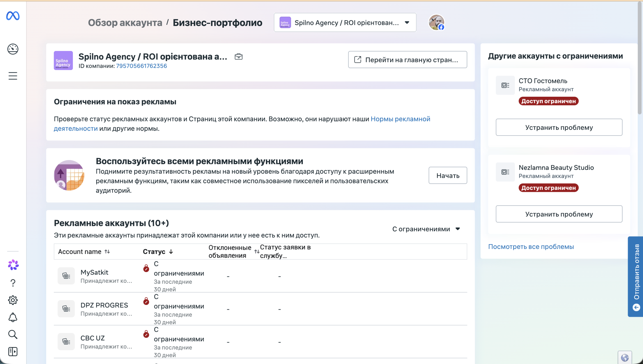Click the MySatkit ad account icon
Screen dimensions: 643x364
click(66, 276)
